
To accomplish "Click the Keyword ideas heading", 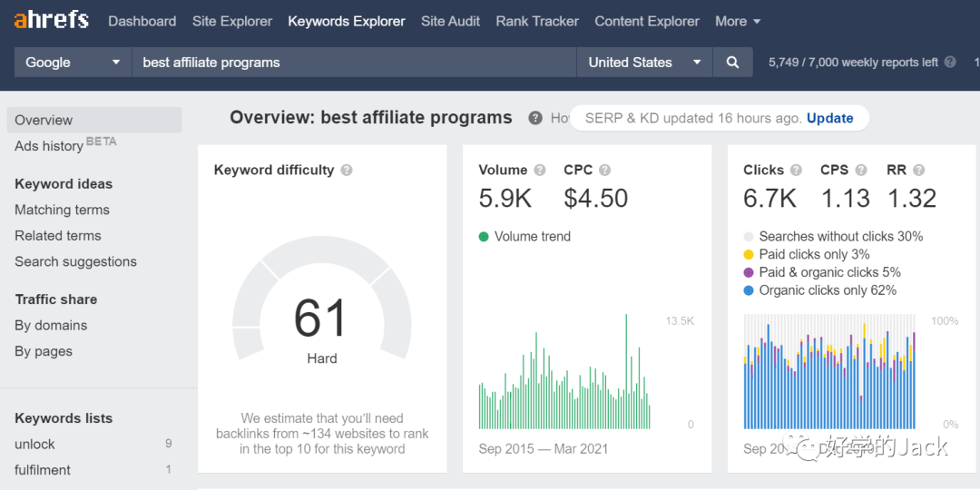I will click(x=64, y=183).
